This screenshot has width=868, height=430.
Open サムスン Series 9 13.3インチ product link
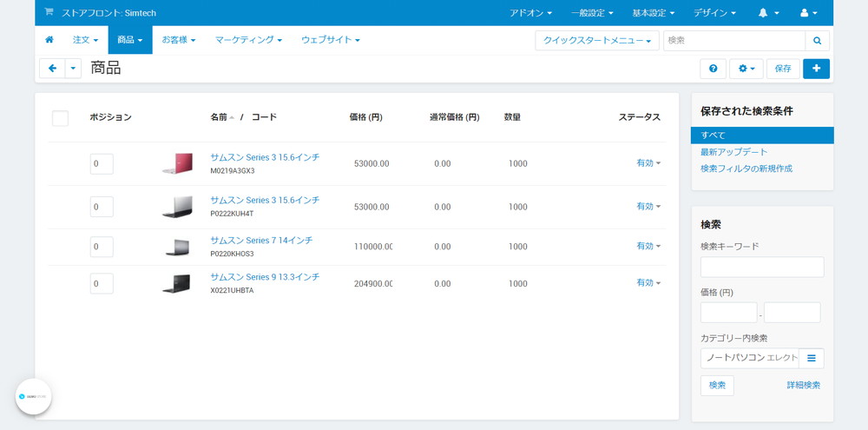click(265, 277)
